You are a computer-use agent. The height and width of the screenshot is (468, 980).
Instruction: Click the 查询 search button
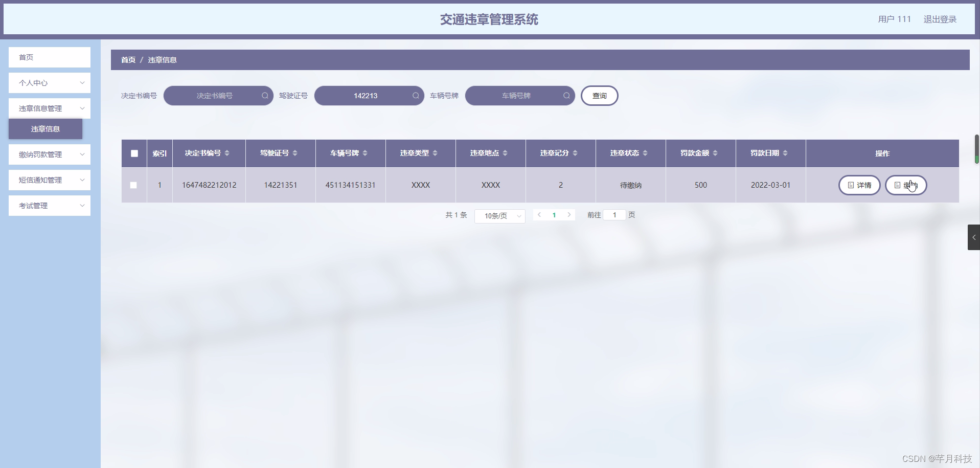599,96
